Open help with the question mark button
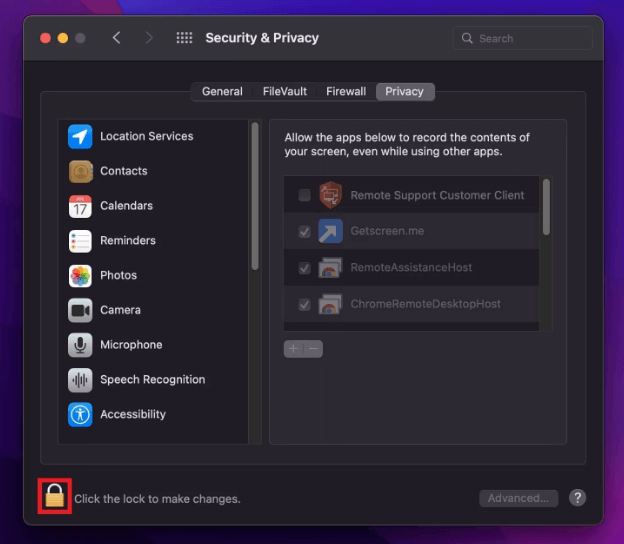 (x=577, y=497)
